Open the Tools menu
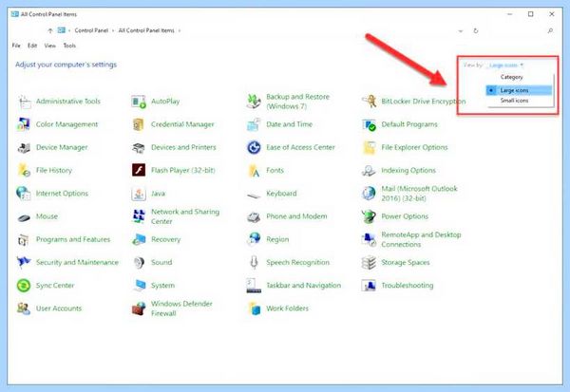 pyautogui.click(x=69, y=46)
